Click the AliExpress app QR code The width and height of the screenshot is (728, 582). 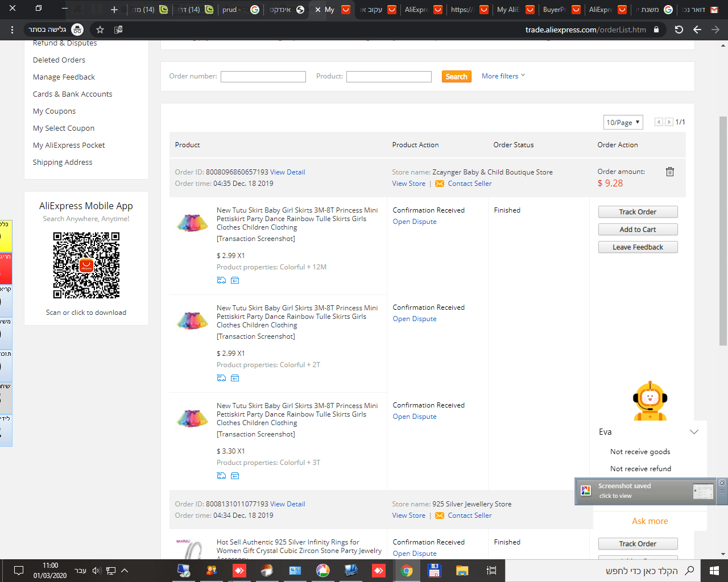[x=86, y=265]
